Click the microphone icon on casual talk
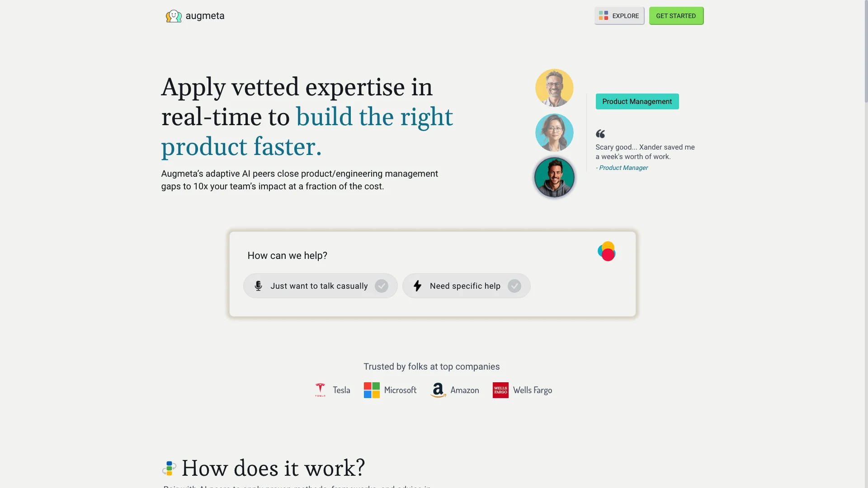Viewport: 868px width, 488px height. click(x=258, y=286)
